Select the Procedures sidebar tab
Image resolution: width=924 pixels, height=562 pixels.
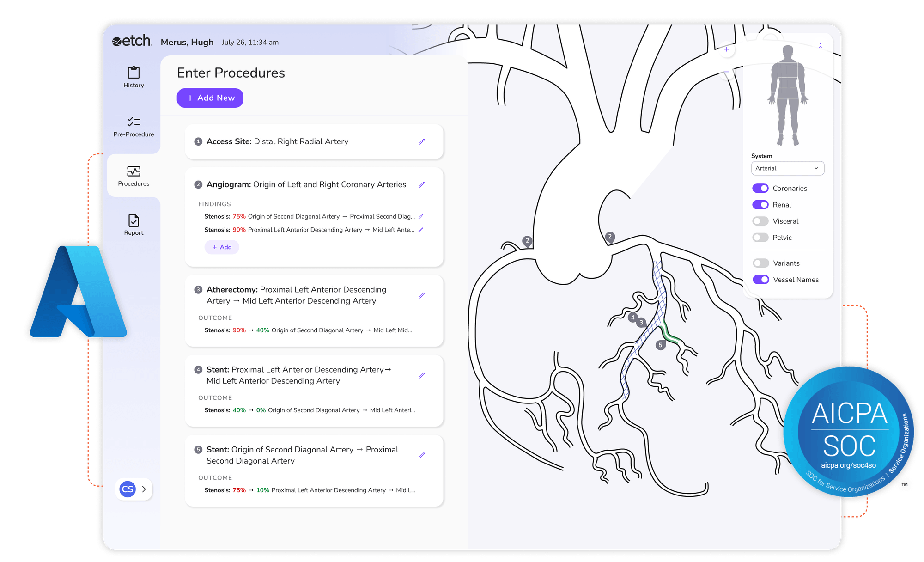coord(134,176)
